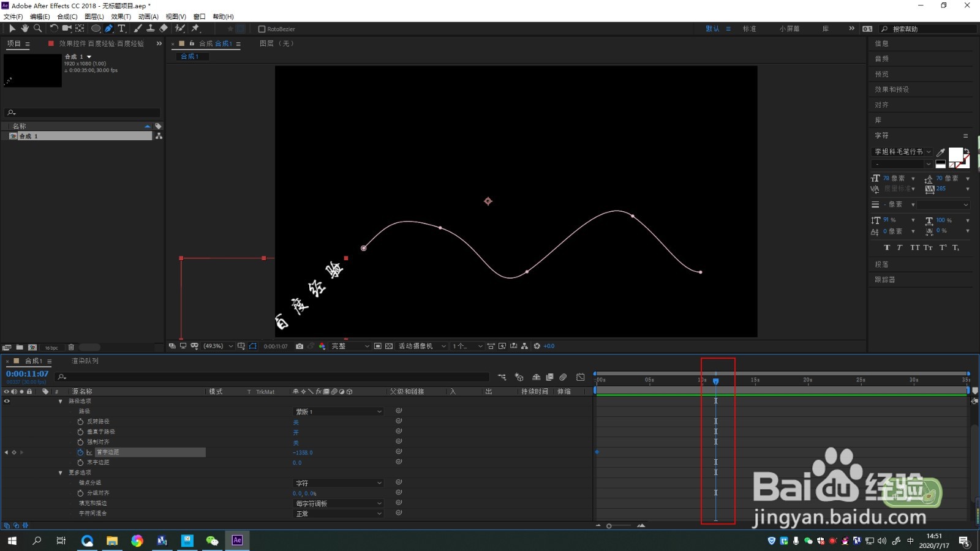The width and height of the screenshot is (980, 551).
Task: Click the white fill color swatch
Action: (956, 154)
